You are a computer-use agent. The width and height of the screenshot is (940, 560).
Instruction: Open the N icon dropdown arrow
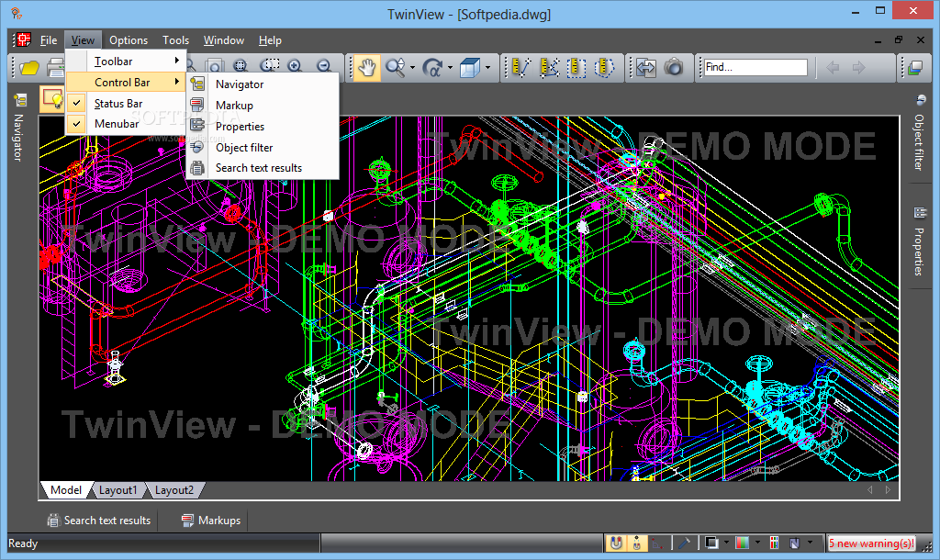coord(810,543)
